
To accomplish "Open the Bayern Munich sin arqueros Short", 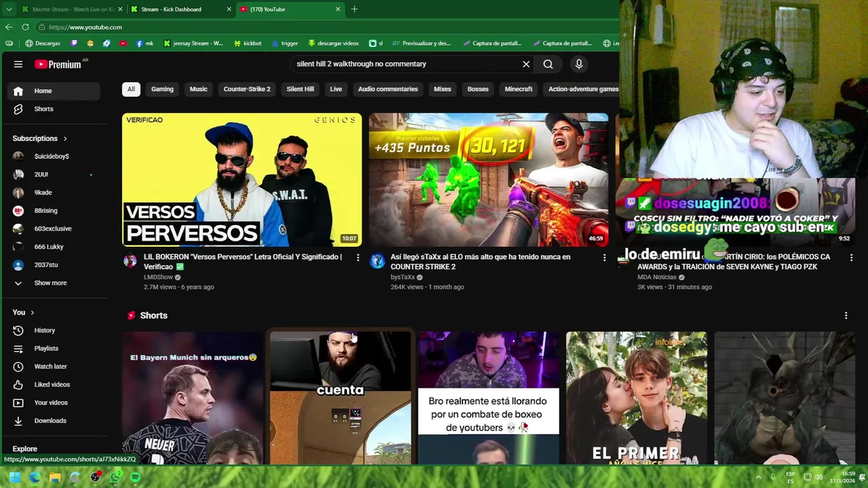I will [192, 398].
